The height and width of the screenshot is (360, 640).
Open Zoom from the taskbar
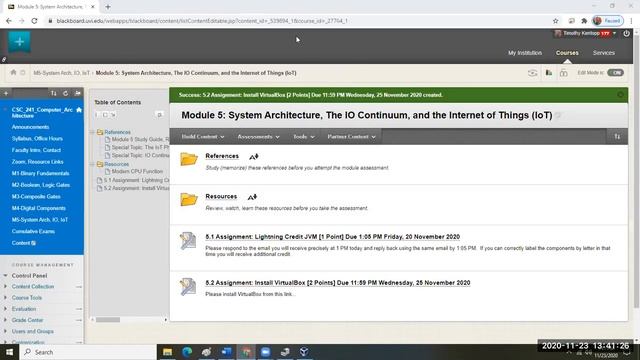[265, 352]
